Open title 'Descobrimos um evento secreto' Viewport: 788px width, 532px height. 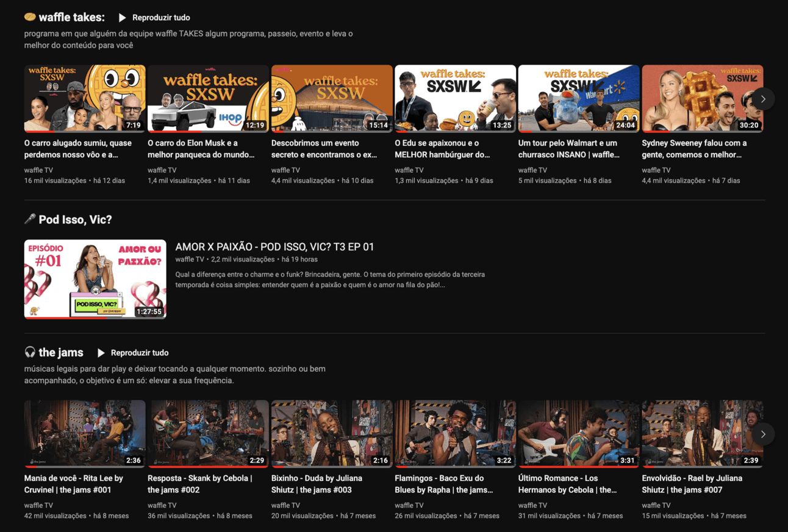pos(324,149)
